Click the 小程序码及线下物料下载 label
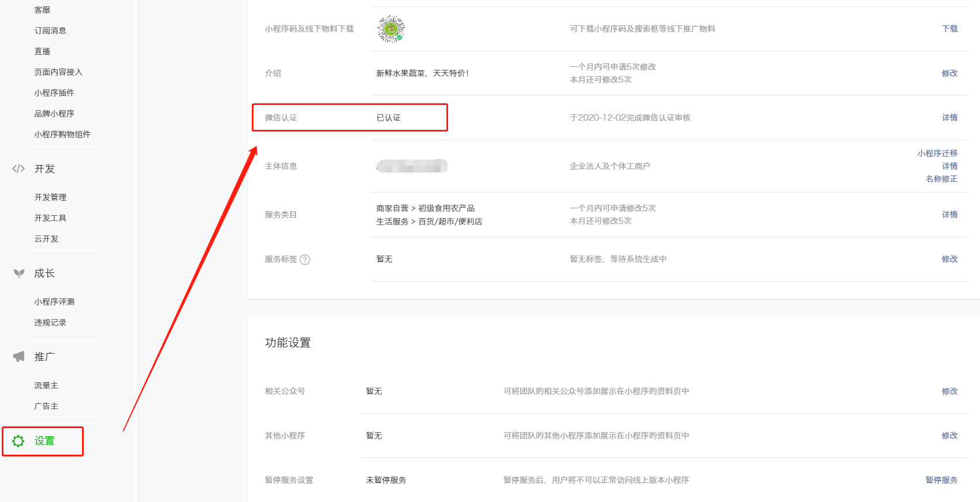This screenshot has height=502, width=980. click(x=310, y=29)
